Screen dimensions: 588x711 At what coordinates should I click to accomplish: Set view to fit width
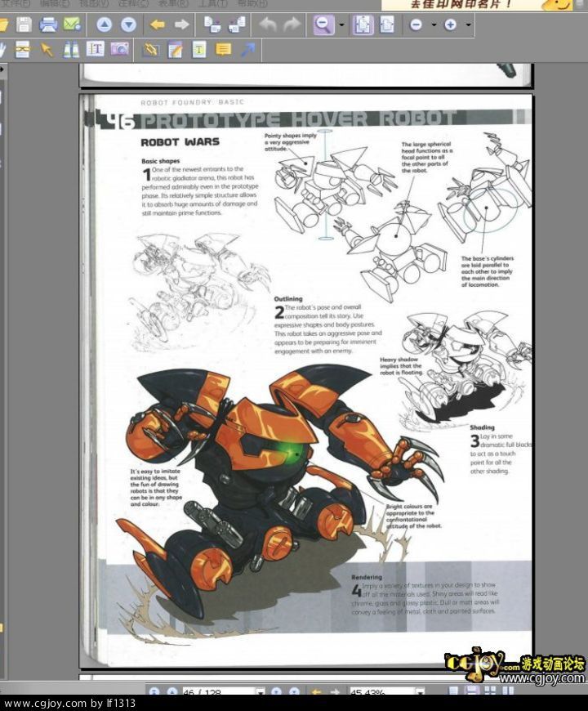[x=387, y=25]
